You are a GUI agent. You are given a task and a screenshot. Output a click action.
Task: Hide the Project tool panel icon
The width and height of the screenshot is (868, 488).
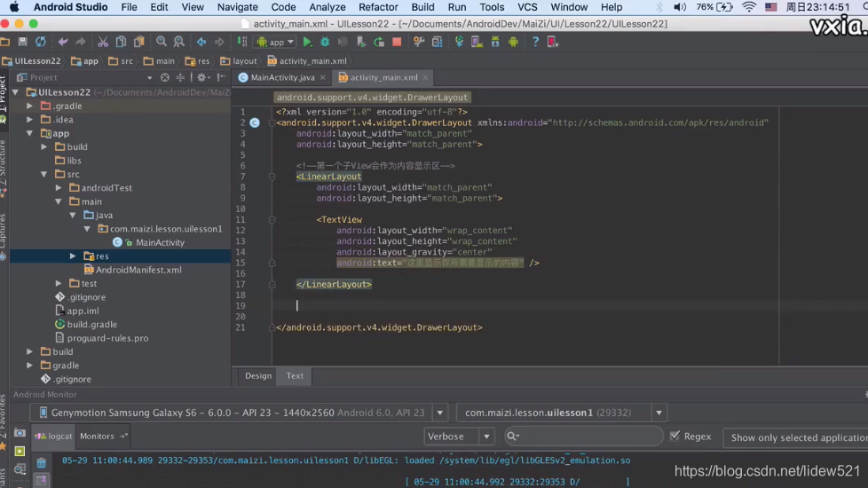click(221, 77)
